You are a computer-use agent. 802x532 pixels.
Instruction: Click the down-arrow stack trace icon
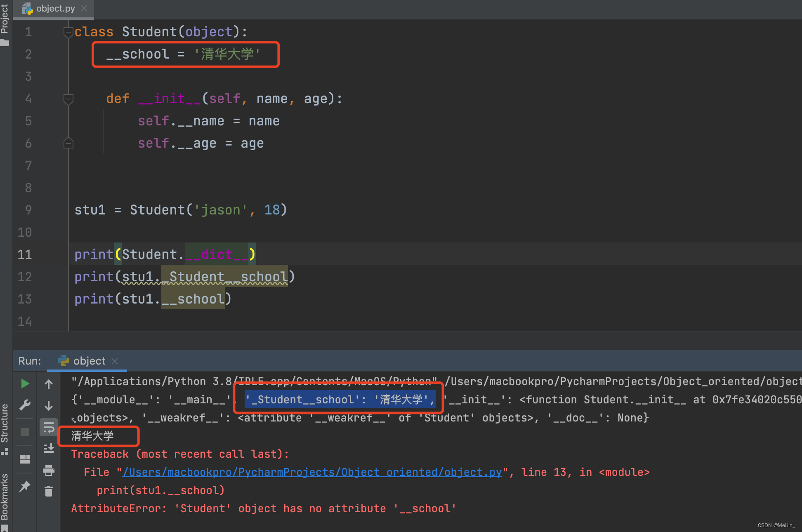tap(49, 406)
